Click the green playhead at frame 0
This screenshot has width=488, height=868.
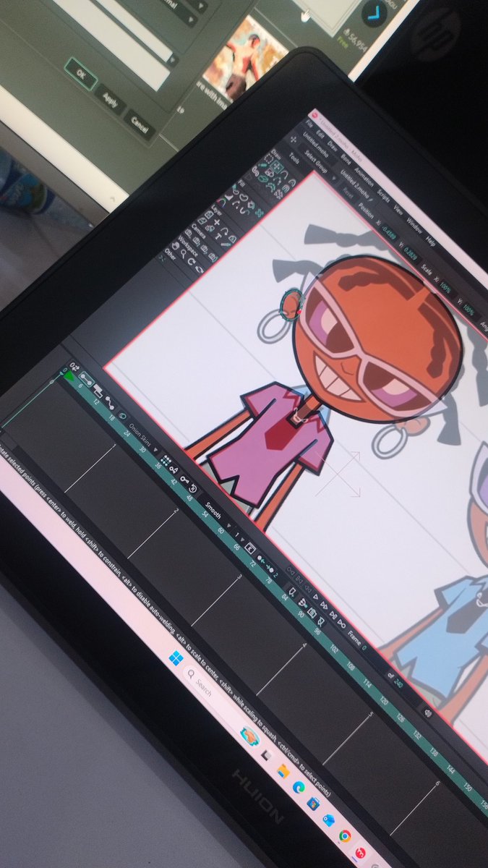coord(69,376)
